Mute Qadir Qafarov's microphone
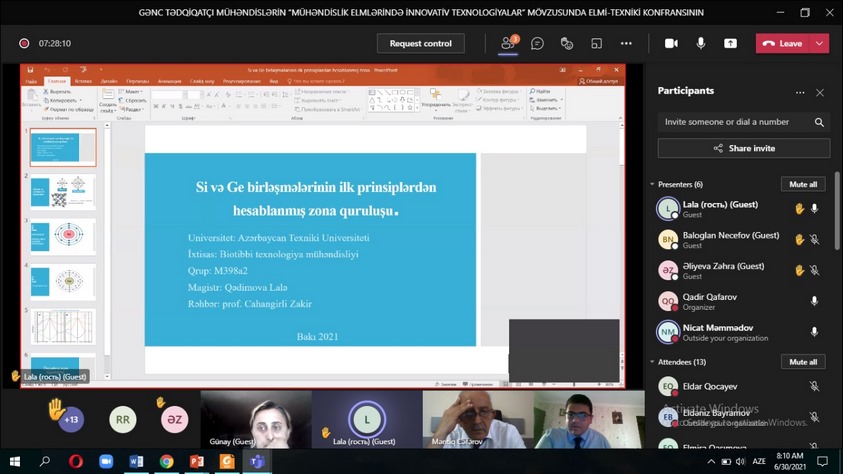843x474 pixels. (814, 301)
